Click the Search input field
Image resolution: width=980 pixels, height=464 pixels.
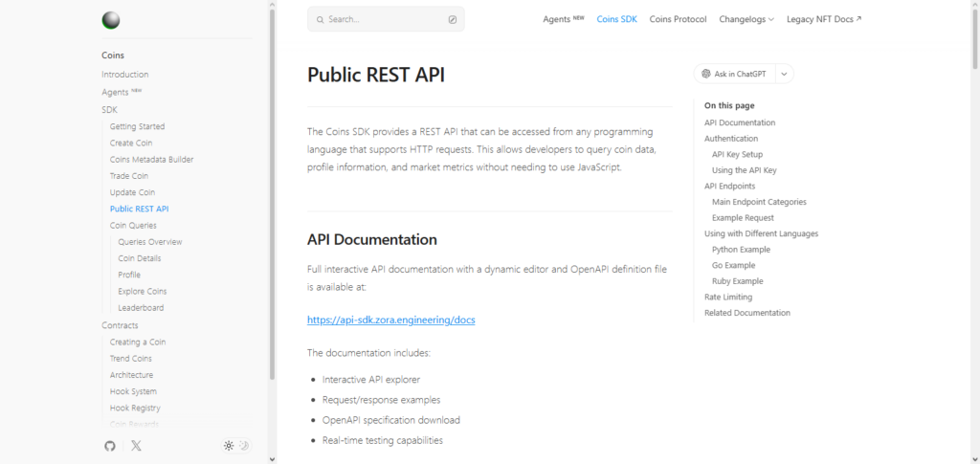pos(386,19)
